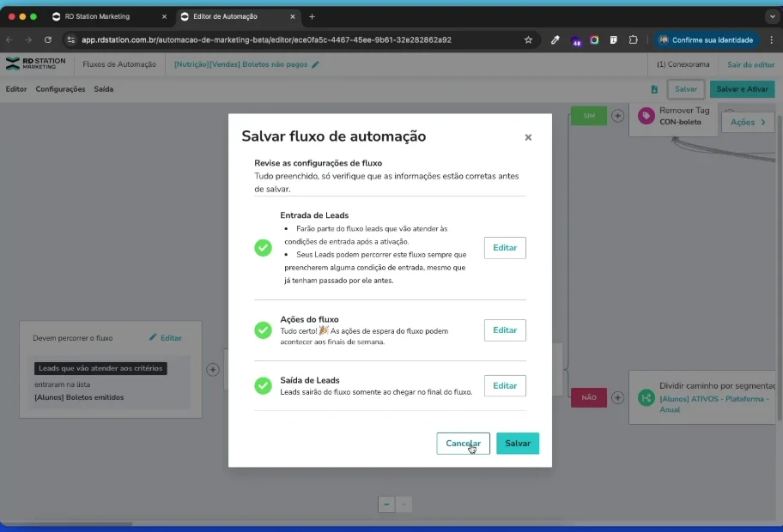Open a new browser tab
Viewport: 783px width, 532px height.
[313, 16]
